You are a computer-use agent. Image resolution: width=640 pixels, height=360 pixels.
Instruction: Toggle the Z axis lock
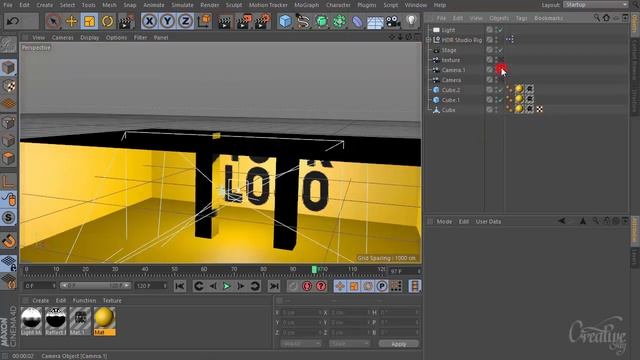click(x=185, y=21)
